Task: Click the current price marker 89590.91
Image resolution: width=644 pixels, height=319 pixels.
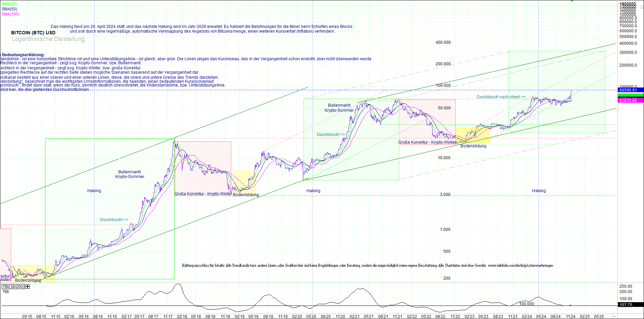Action: tap(631, 90)
